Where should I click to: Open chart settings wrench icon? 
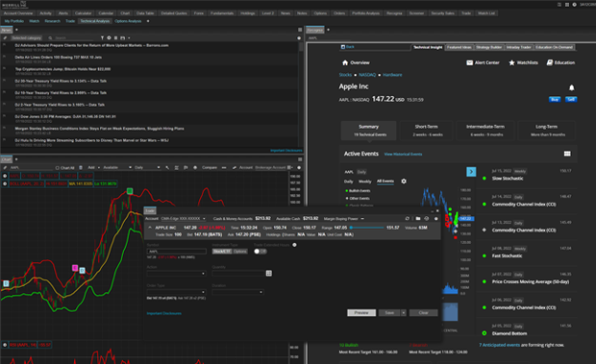(167, 167)
